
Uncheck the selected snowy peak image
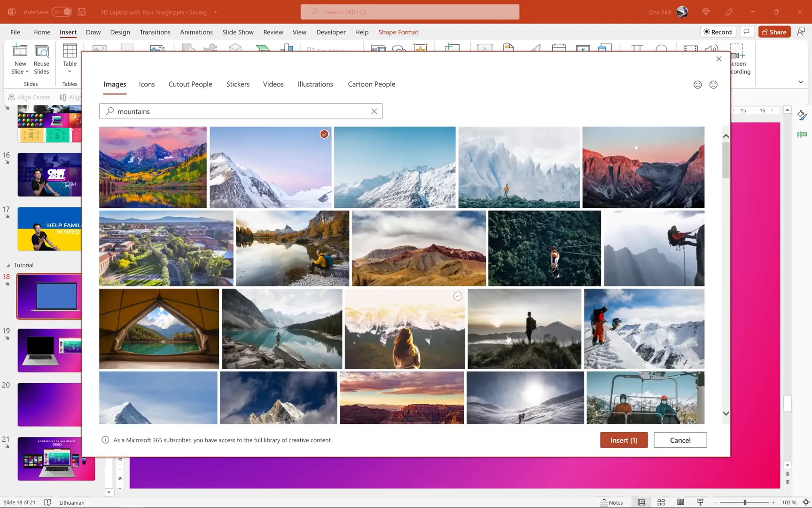click(x=324, y=134)
